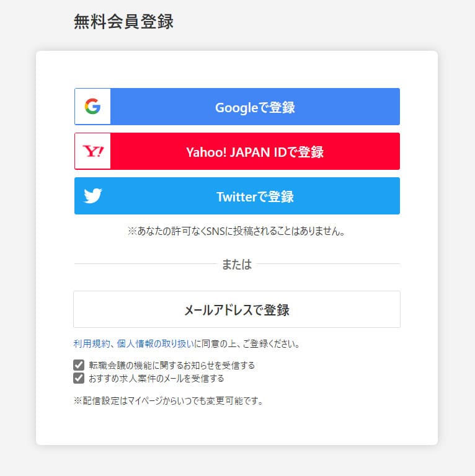
Task: Click the horizontal line after または
Action: pyautogui.click(x=328, y=264)
